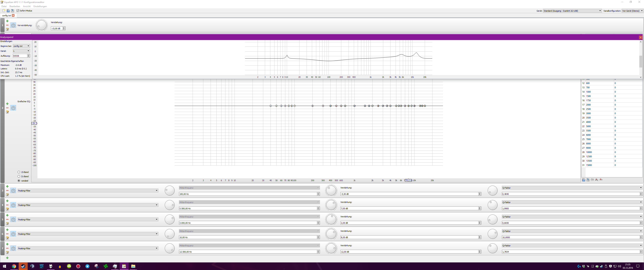Click Steam icon in Windows taskbar
The image size is (644, 270).
click(23, 266)
